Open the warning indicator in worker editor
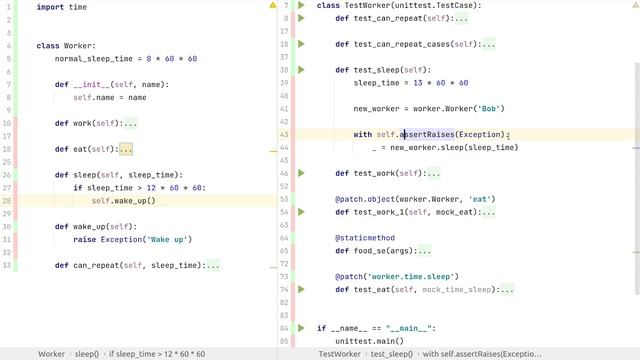640x360 pixels. (273, 5)
